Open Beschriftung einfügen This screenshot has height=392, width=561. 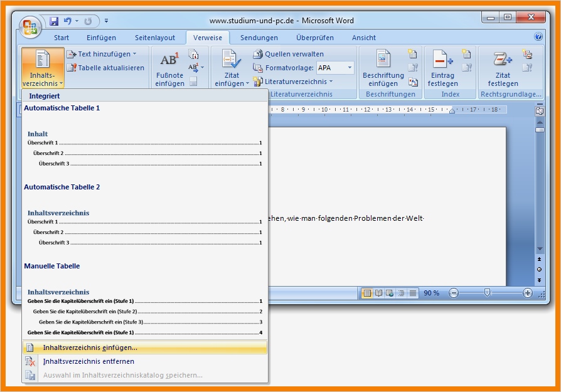click(x=383, y=66)
